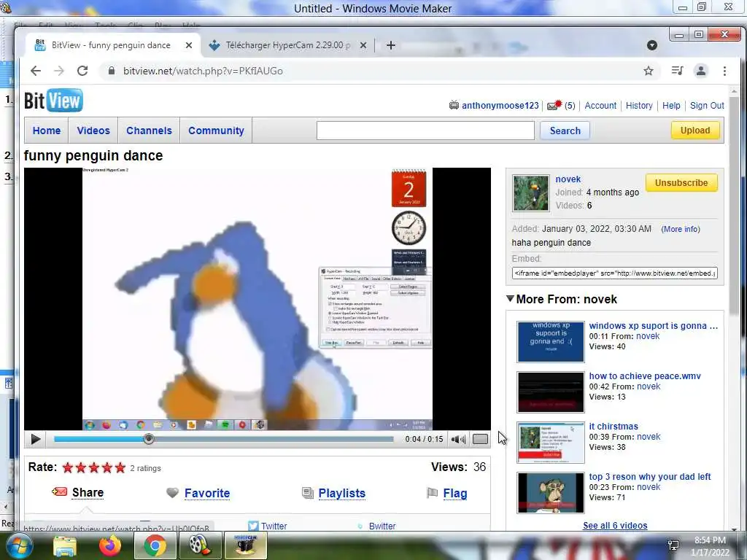Switch to Windows Movie Maker taskbar icon
Screen dimensions: 747x560
point(200,545)
